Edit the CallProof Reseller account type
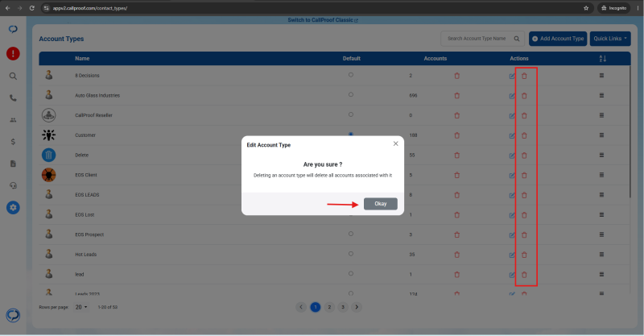 (x=512, y=116)
